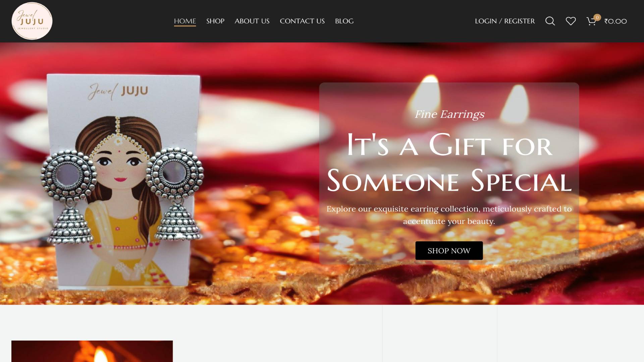Open the Contact Us page
Image resolution: width=644 pixels, height=362 pixels.
click(302, 21)
